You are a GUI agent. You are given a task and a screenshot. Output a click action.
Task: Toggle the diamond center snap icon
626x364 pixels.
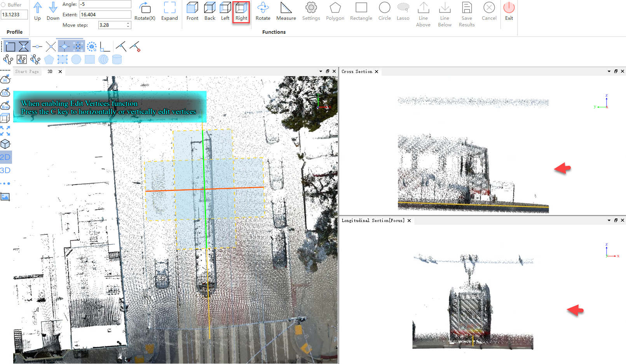(x=65, y=47)
